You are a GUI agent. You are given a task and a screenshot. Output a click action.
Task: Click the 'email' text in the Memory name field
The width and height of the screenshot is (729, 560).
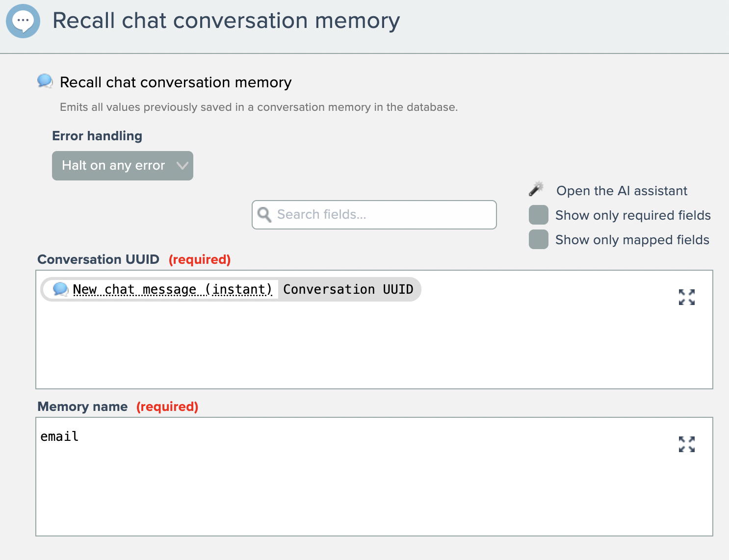pyautogui.click(x=59, y=436)
